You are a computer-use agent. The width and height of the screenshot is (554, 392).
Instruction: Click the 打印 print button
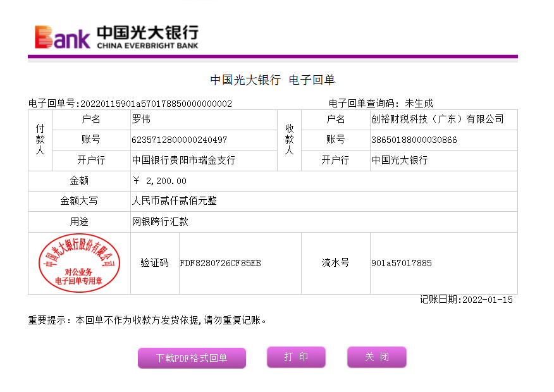click(x=296, y=357)
